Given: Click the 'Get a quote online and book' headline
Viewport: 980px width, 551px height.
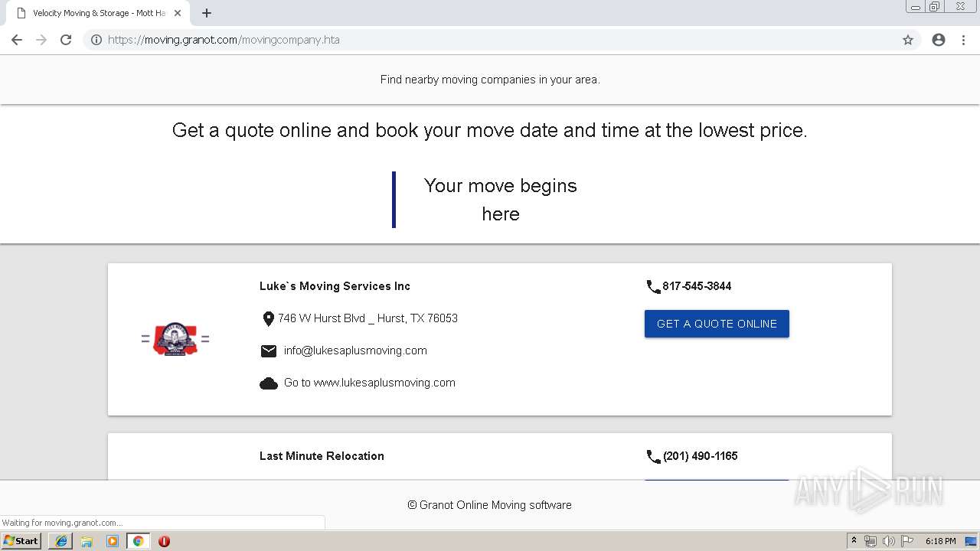Looking at the screenshot, I should (x=490, y=130).
